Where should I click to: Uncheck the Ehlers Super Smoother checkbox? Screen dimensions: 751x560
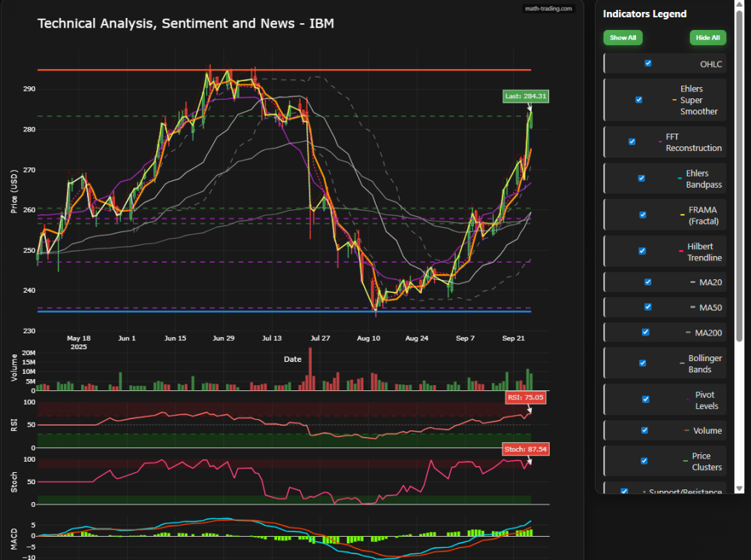[x=639, y=100]
